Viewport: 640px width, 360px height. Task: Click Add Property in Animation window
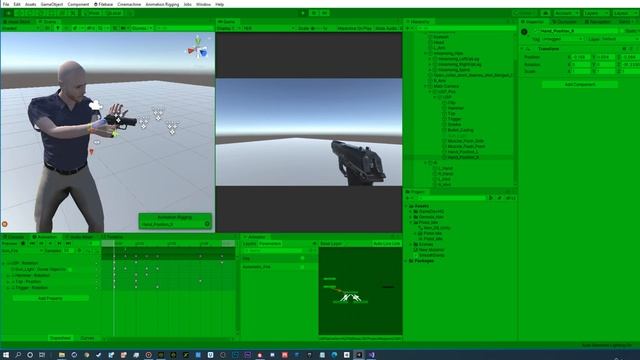pos(50,298)
